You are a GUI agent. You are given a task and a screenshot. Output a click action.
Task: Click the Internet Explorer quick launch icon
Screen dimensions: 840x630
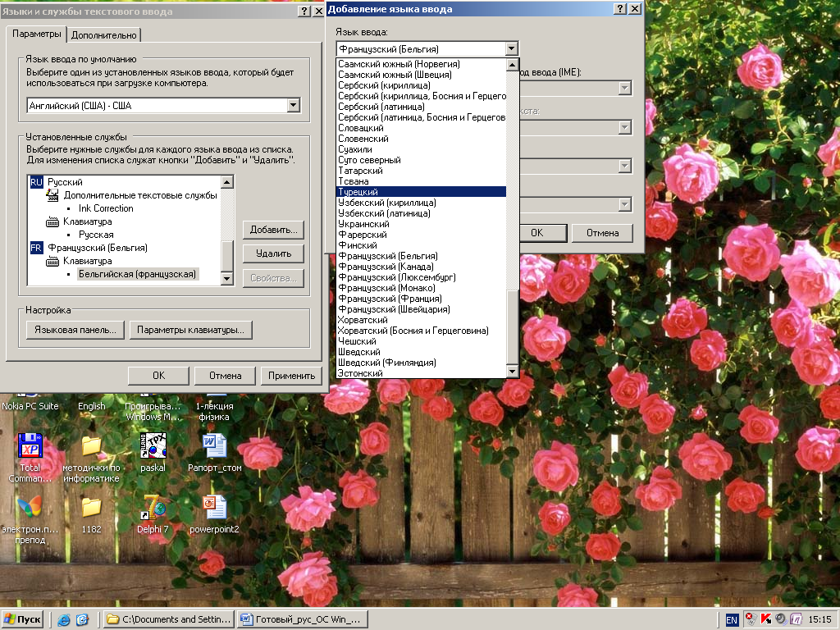point(64,620)
